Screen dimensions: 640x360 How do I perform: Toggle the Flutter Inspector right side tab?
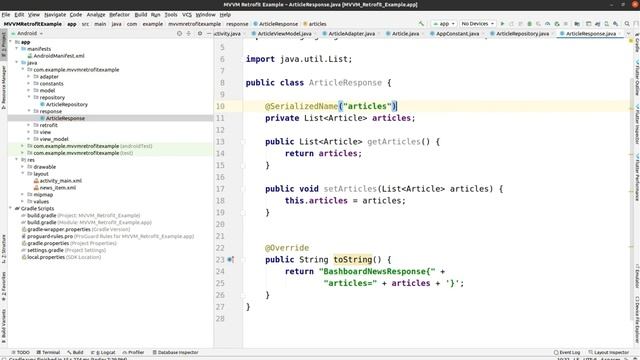coord(637,124)
